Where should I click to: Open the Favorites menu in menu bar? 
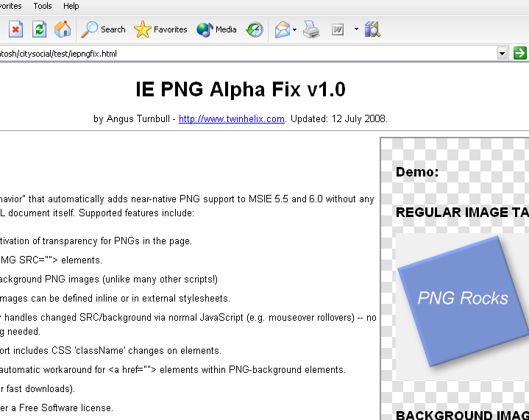pos(10,6)
